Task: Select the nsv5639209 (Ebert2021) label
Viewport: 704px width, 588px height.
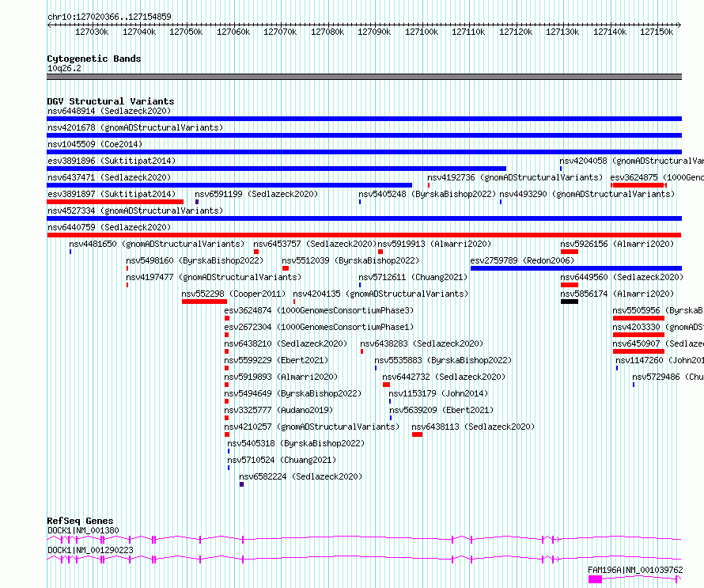Action: (x=441, y=410)
